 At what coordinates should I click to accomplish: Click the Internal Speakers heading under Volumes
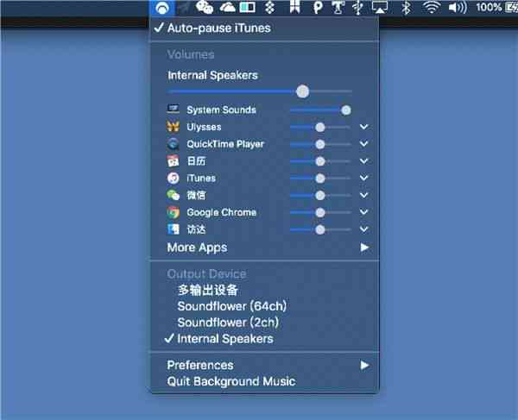coord(212,75)
